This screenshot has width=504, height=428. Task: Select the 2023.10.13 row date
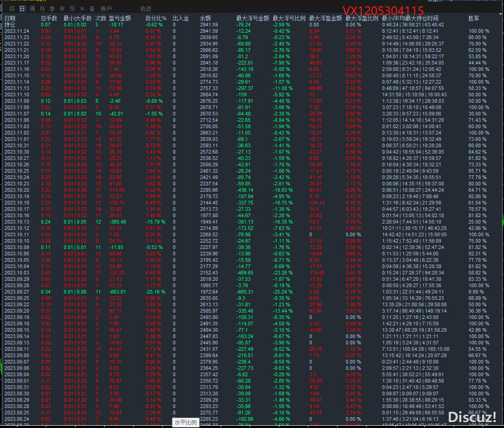pyautogui.click(x=16, y=222)
